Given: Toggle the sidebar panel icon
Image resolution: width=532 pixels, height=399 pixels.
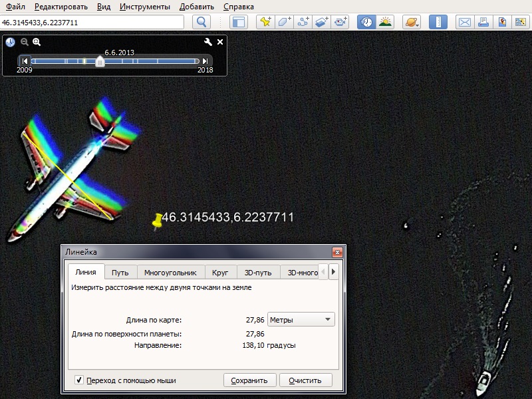Looking at the screenshot, I should coord(239,23).
